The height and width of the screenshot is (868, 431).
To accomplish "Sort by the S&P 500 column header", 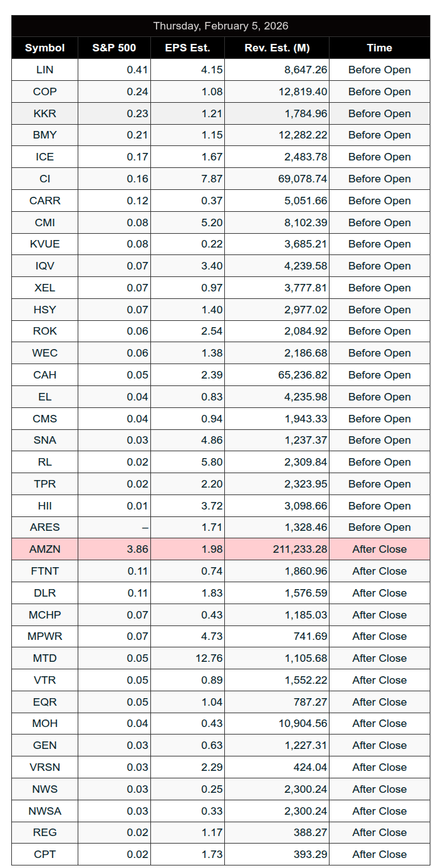I will tap(114, 48).
